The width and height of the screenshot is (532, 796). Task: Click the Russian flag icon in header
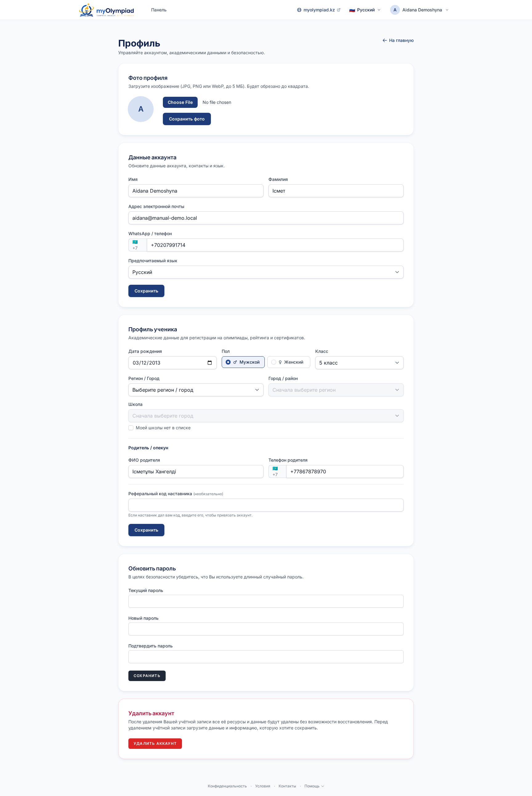pos(352,10)
